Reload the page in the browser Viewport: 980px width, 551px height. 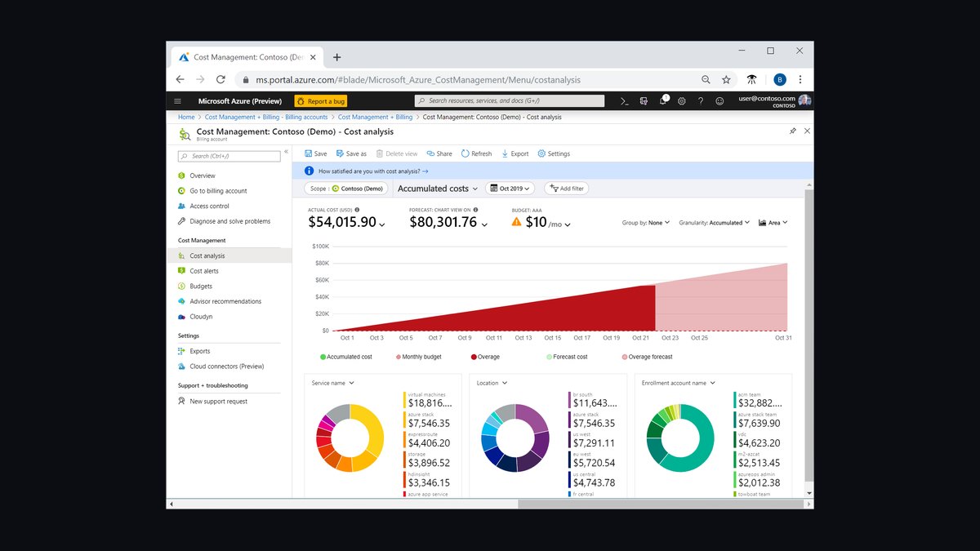tap(220, 79)
